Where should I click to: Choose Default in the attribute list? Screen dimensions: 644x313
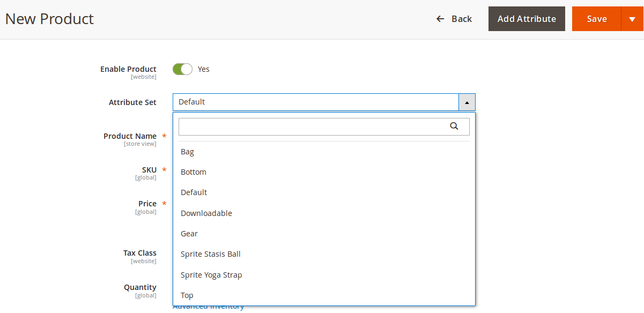(324, 192)
